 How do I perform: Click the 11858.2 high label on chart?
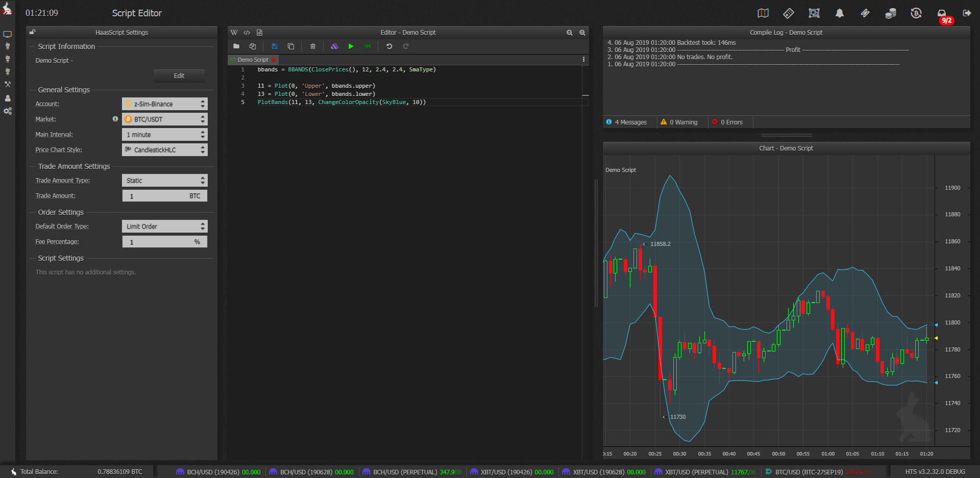pyautogui.click(x=660, y=244)
